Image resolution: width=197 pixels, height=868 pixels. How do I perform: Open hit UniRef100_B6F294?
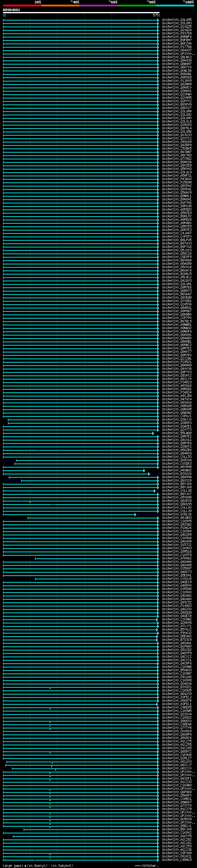click(x=177, y=43)
